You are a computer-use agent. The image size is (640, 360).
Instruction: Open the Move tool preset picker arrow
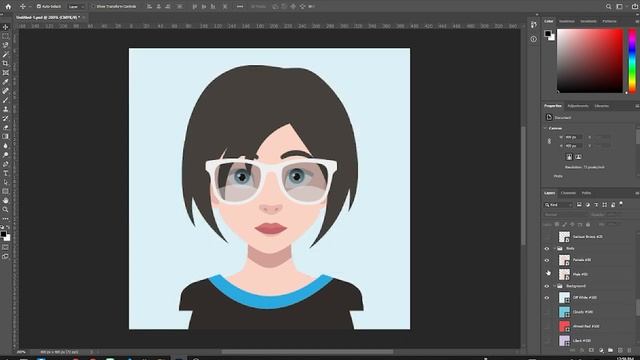point(30,7)
